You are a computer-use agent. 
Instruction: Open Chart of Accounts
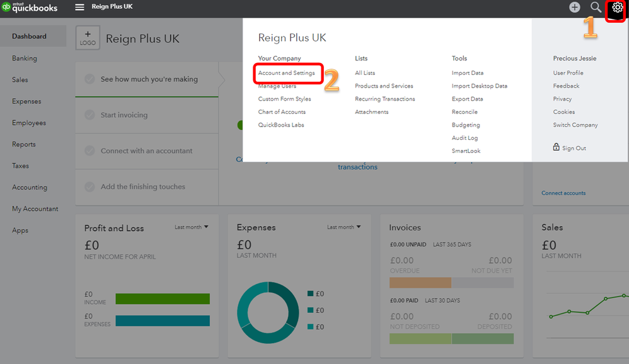[282, 112]
